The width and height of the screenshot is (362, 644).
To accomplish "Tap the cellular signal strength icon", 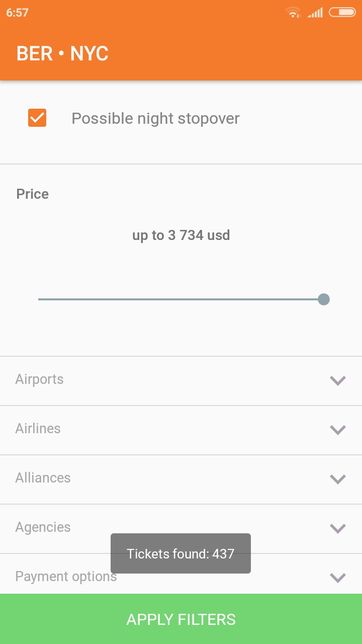I will tap(315, 13).
